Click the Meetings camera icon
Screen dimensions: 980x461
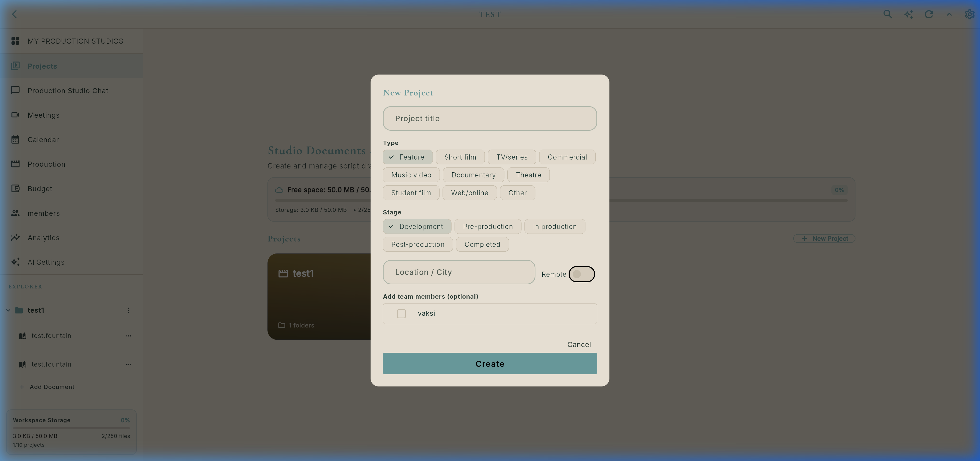tap(15, 115)
